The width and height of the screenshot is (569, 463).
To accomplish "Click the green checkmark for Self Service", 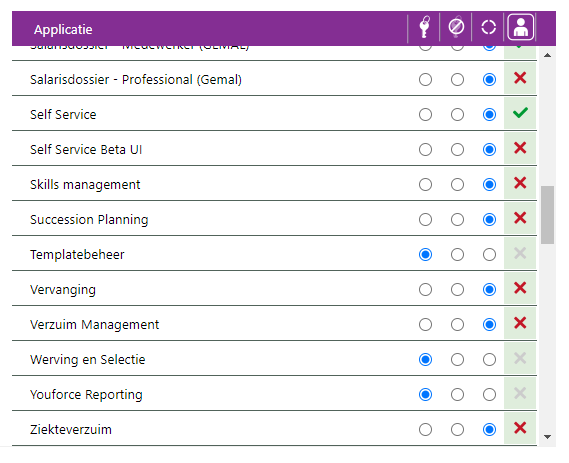I will [520, 113].
